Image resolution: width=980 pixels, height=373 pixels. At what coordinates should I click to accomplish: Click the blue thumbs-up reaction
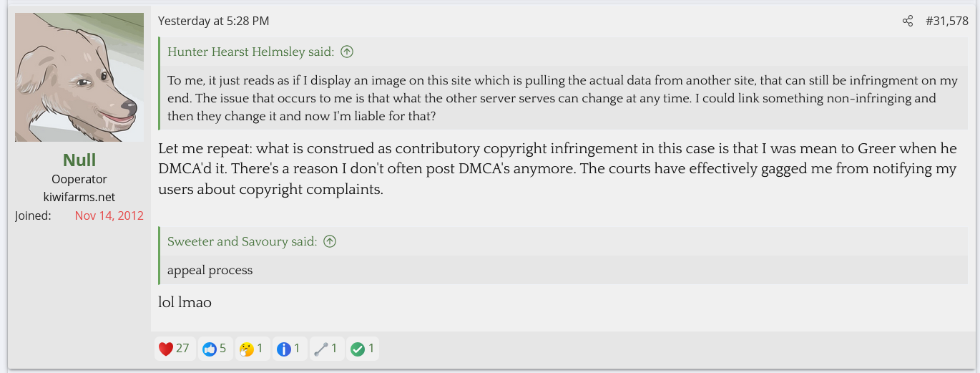[x=210, y=349]
